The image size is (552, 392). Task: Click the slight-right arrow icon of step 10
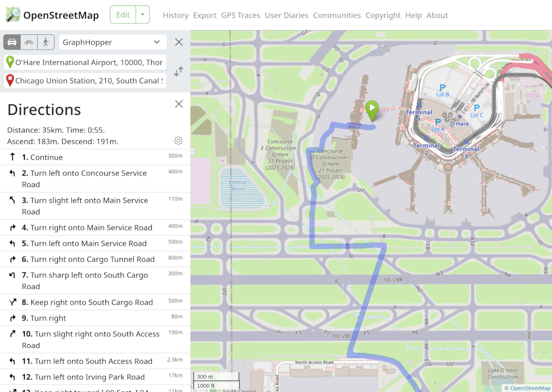click(x=13, y=333)
